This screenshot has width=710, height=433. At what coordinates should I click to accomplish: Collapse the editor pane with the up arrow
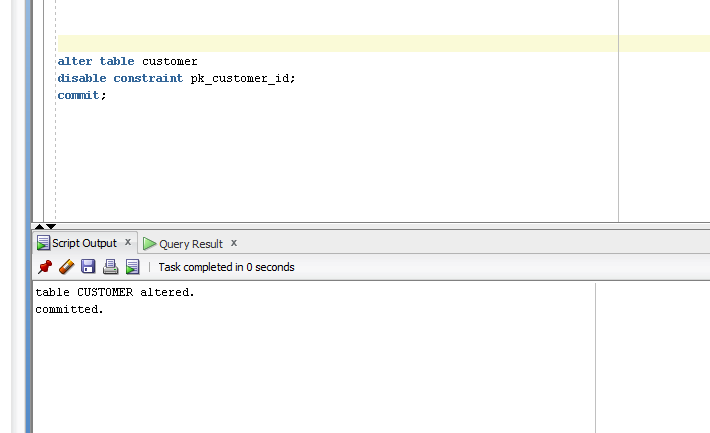pyautogui.click(x=39, y=226)
